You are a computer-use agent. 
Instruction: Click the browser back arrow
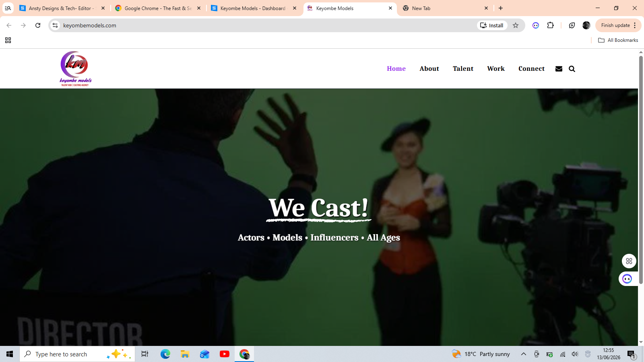(9, 25)
